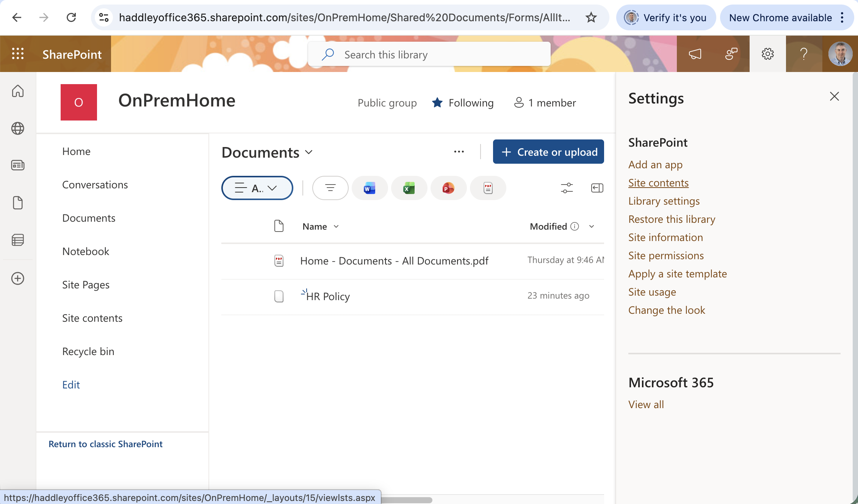Open the megaphone feedback icon in header

(x=695, y=54)
